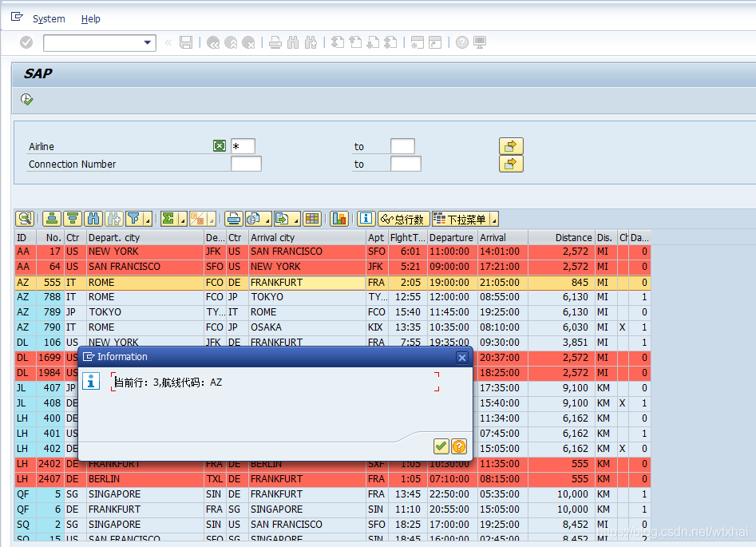The image size is (756, 547).
Task: Click the OSAKA arrival city cell
Action: click(x=307, y=327)
